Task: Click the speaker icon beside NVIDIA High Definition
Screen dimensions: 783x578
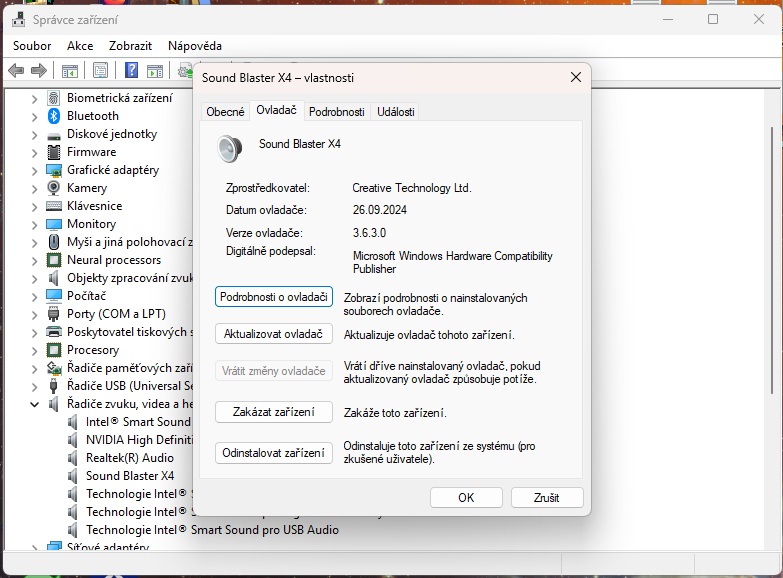Action: coord(73,440)
